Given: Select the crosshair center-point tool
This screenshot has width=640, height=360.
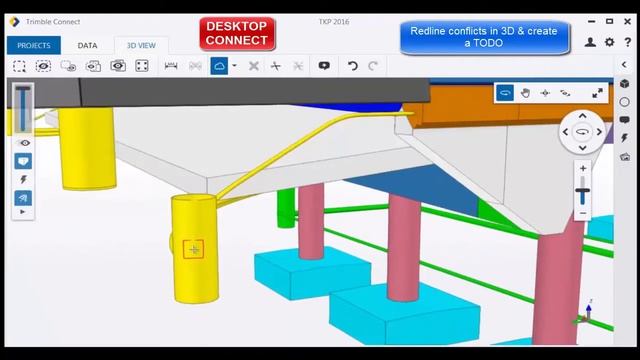Looking at the screenshot, I should [545, 93].
